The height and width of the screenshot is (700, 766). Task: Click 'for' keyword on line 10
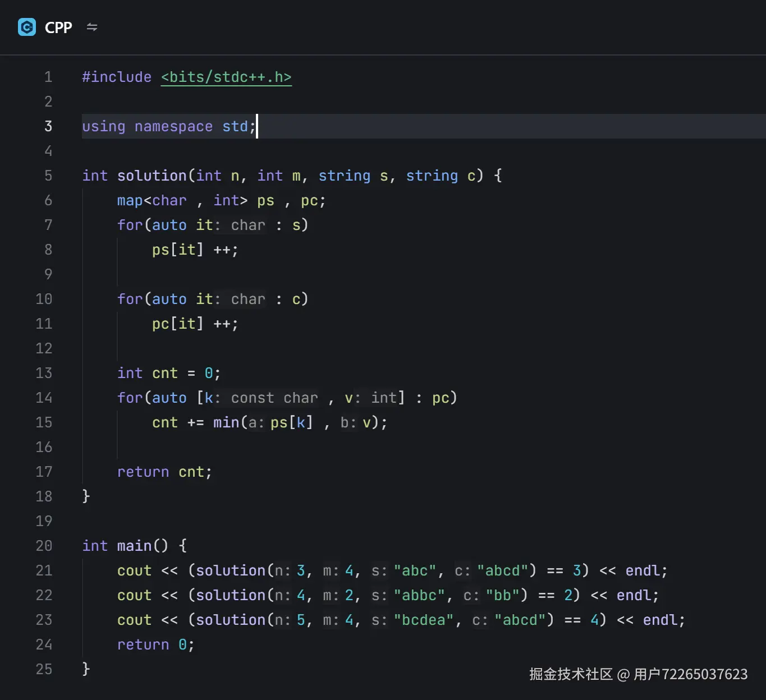click(x=130, y=299)
